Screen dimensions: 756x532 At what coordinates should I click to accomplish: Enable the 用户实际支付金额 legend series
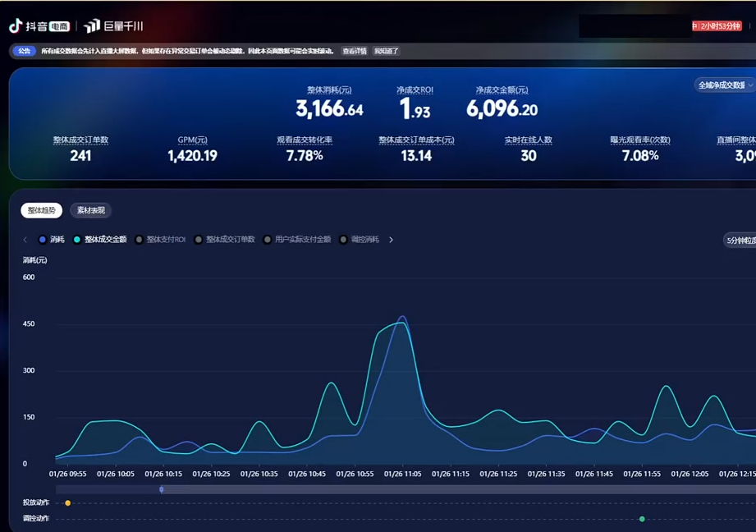tap(297, 240)
